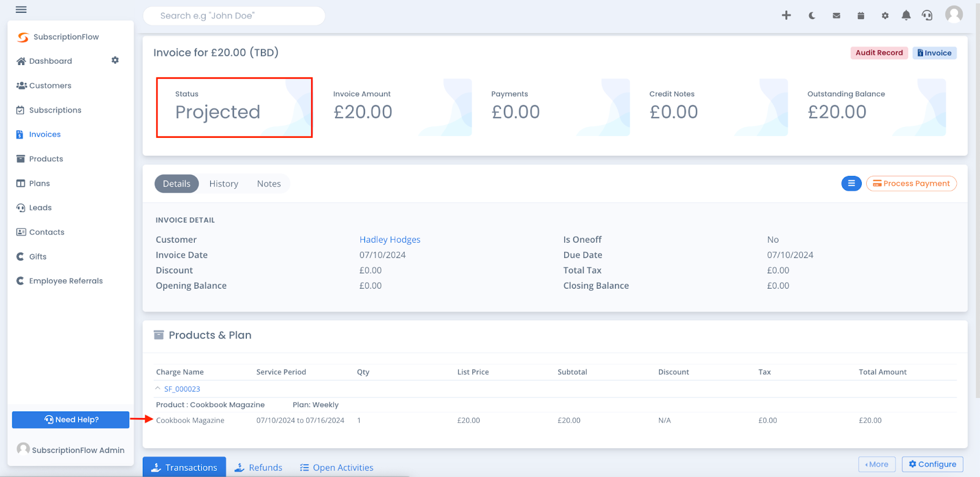Click the Products & Plan box icon
The height and width of the screenshot is (477, 980).
[x=159, y=335]
